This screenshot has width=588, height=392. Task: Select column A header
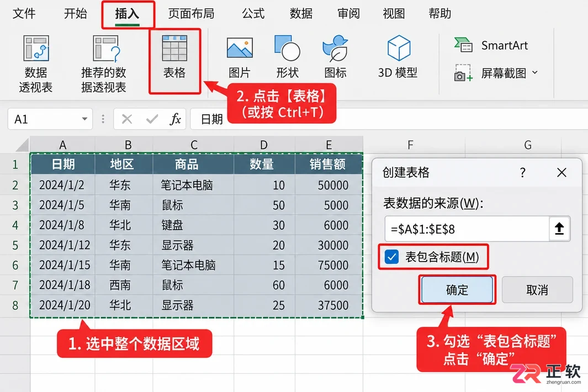[62, 145]
